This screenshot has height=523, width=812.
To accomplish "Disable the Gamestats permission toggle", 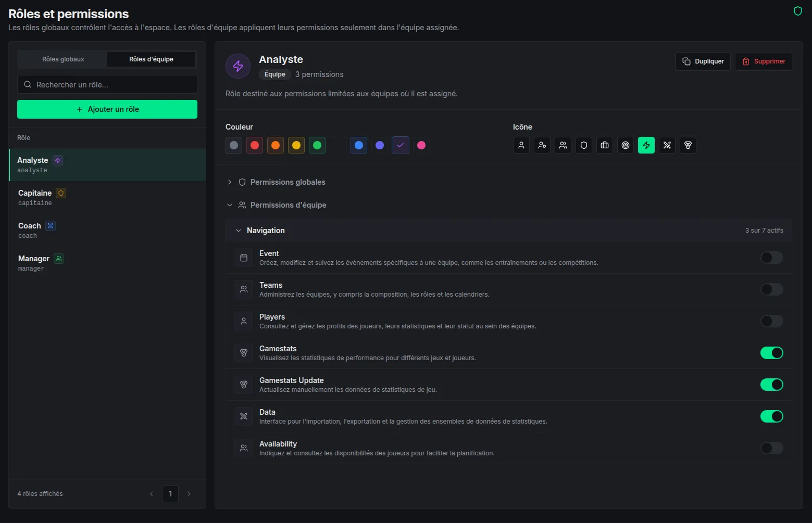I will [772, 353].
